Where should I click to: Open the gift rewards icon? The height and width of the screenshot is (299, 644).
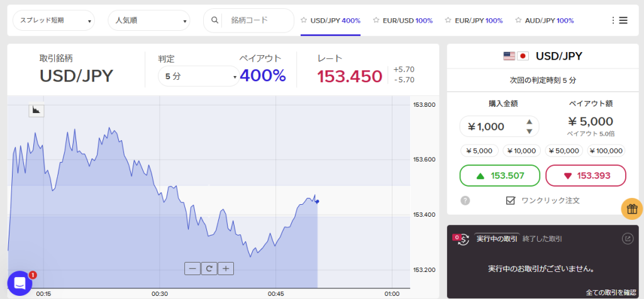click(631, 209)
